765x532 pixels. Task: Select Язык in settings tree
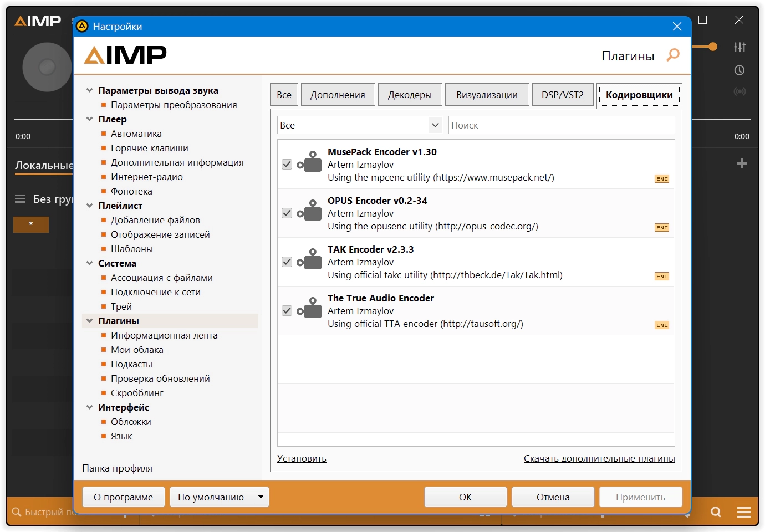(x=121, y=436)
